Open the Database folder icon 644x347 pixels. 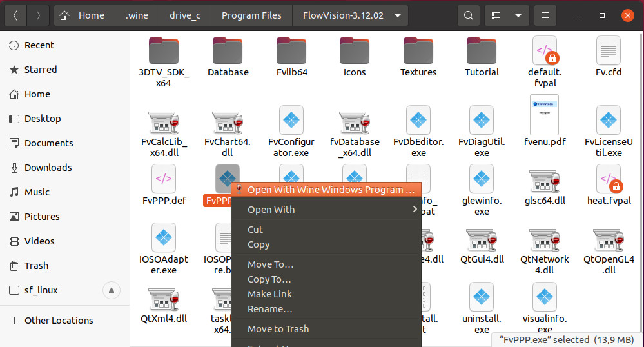click(228, 50)
